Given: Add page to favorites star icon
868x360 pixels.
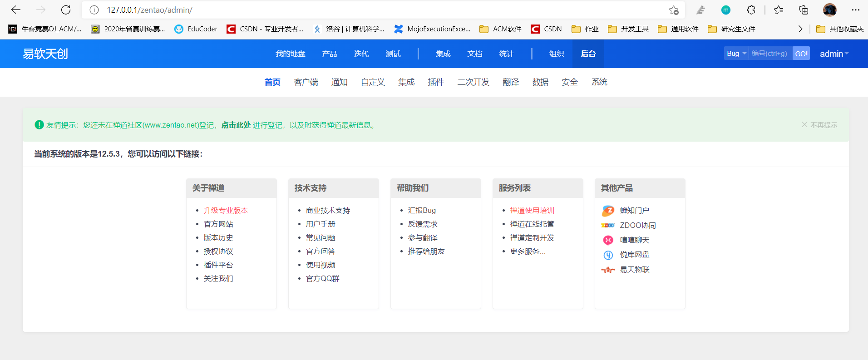Looking at the screenshot, I should 674,10.
